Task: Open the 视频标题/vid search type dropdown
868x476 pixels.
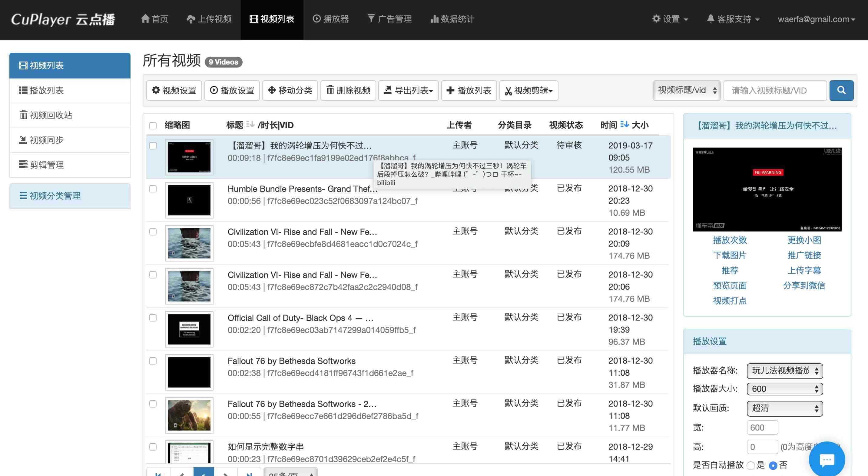Action: (686, 90)
